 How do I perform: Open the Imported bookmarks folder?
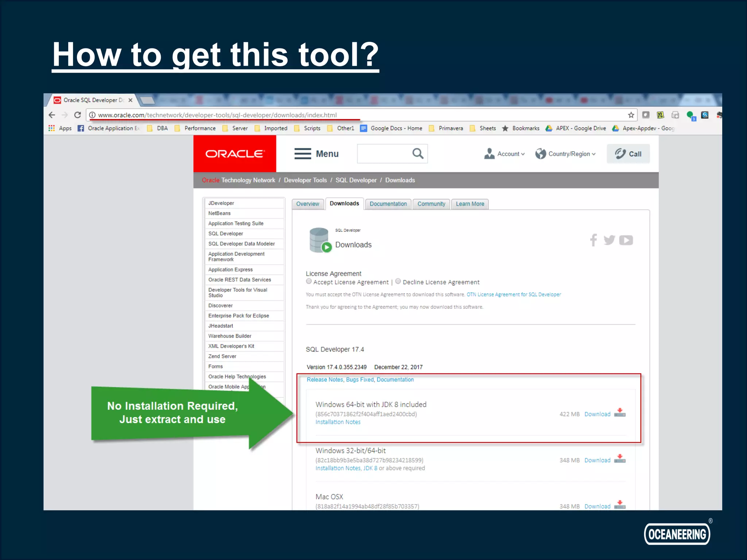click(x=271, y=128)
